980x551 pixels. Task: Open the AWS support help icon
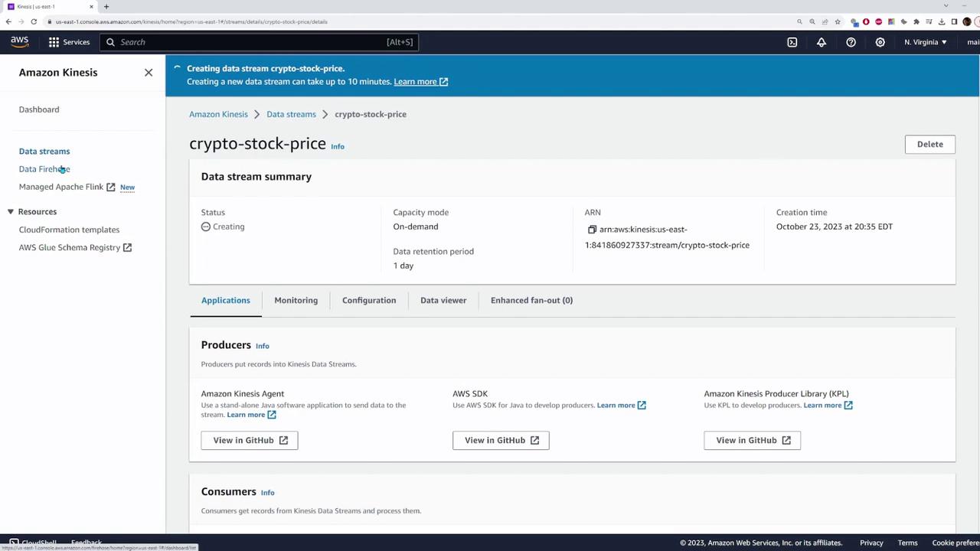[851, 42]
